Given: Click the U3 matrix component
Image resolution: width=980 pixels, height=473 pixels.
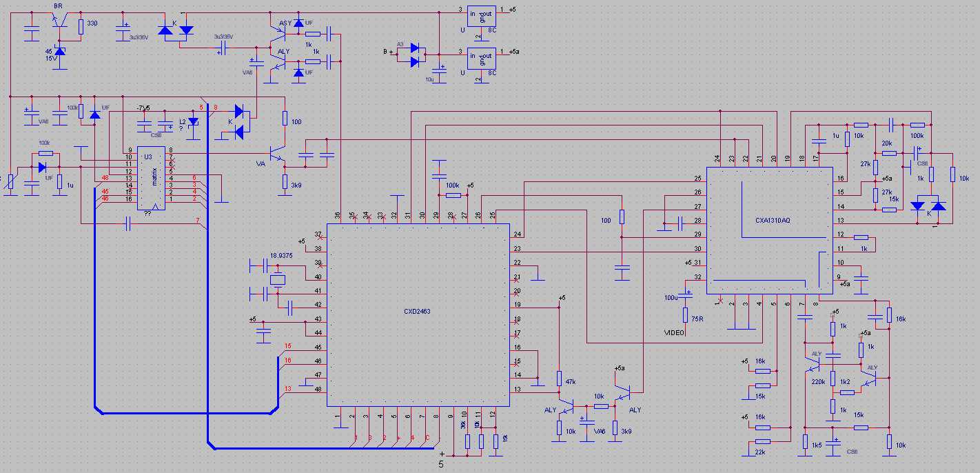Looking at the screenshot, I should point(151,177).
